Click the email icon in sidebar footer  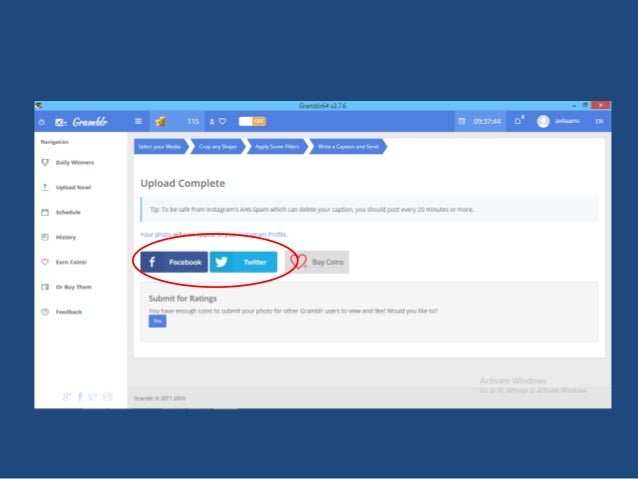click(x=107, y=396)
